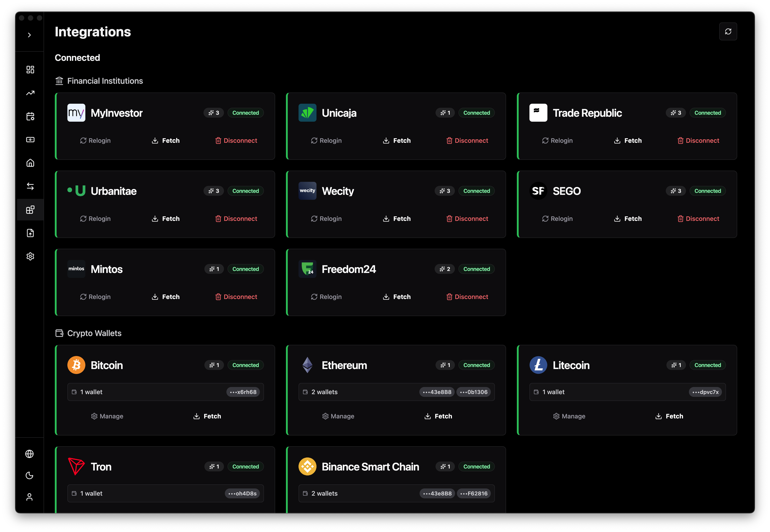Open the file export icon in sidebar
This screenshot has width=770, height=532.
click(x=30, y=233)
